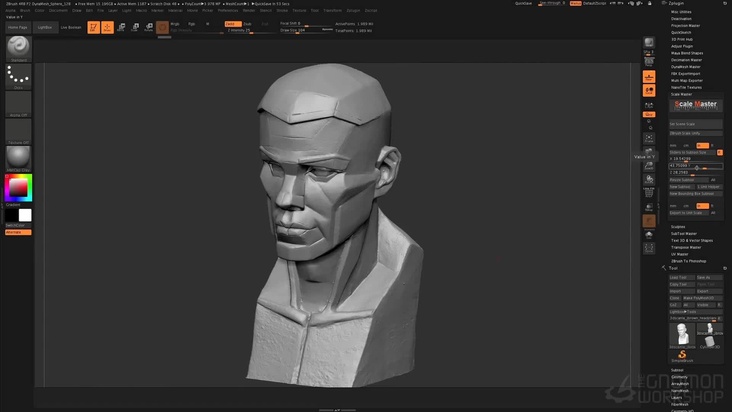Select the white main color swatch
732x412 pixels.
click(x=25, y=215)
